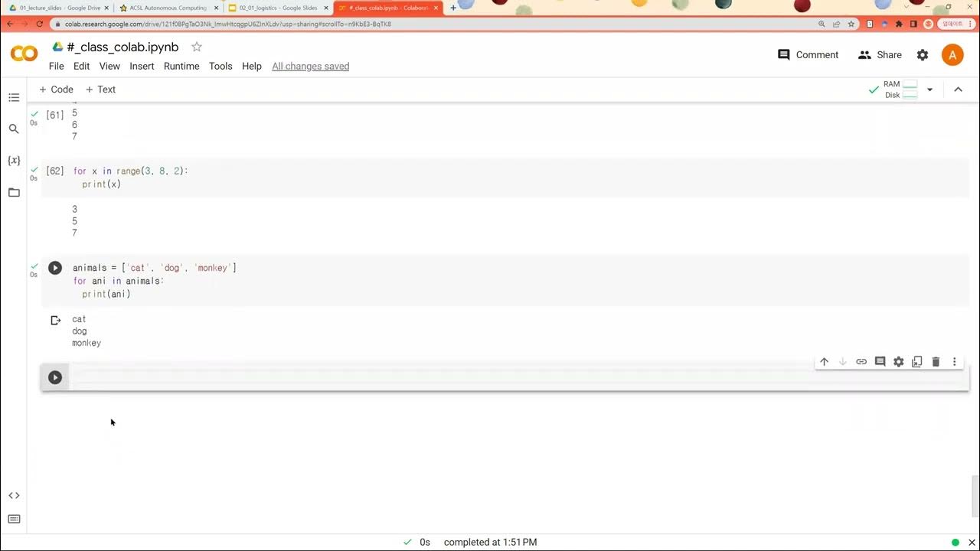This screenshot has width=980, height=551.
Task: Zoom control in the address bar
Action: click(822, 24)
